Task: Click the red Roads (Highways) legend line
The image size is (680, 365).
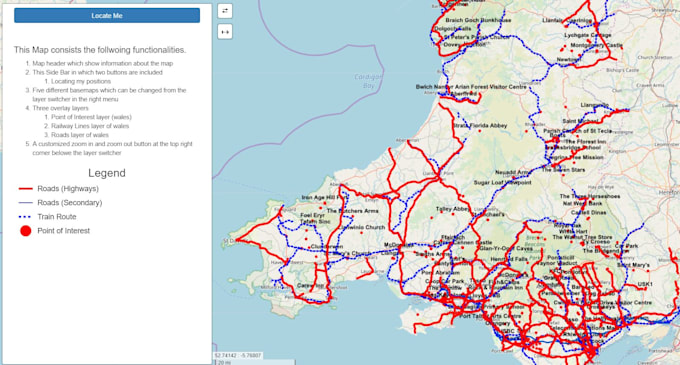Action: (26, 189)
